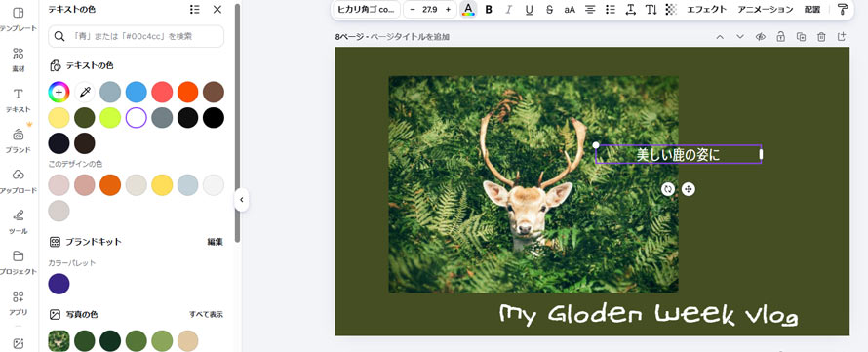Choose the coral red text color swatch
The image size is (868, 352).
pyautogui.click(x=162, y=92)
